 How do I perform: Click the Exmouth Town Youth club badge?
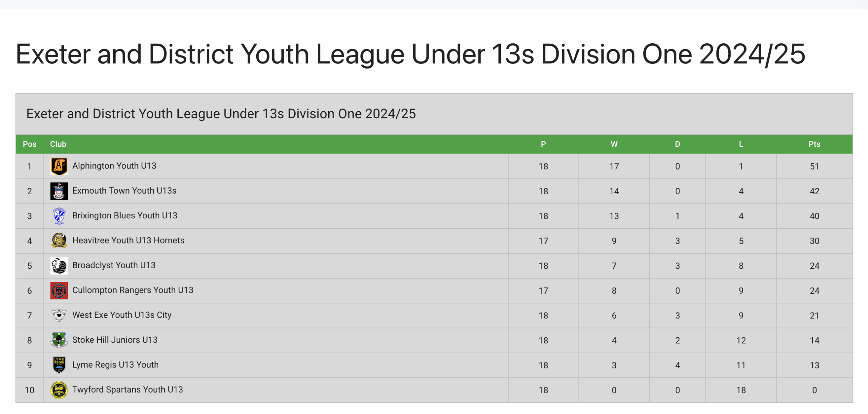(x=59, y=191)
